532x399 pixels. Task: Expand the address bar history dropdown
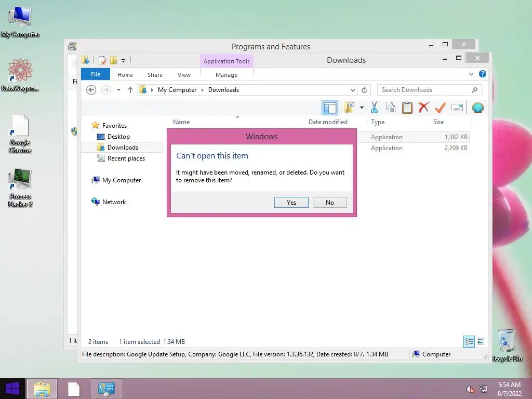(353, 90)
